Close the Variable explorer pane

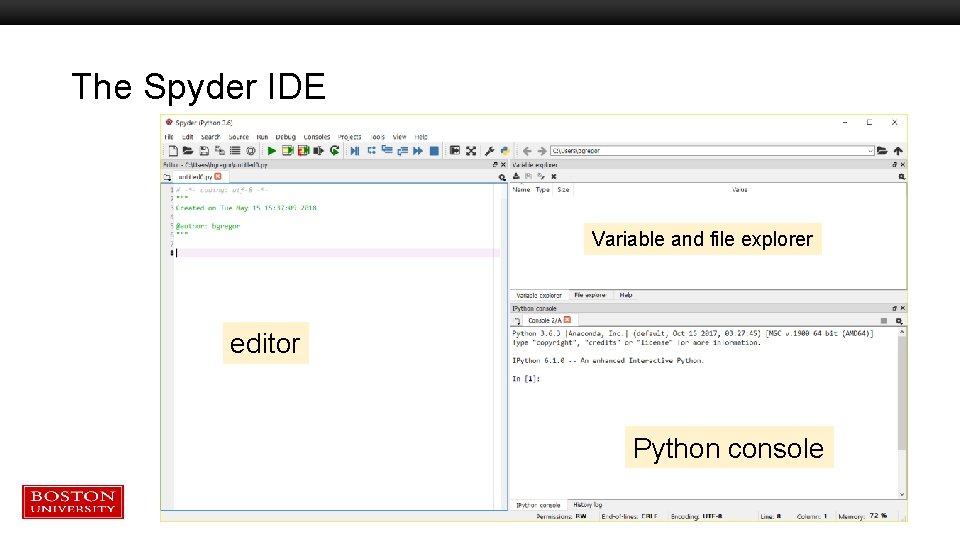click(x=902, y=165)
